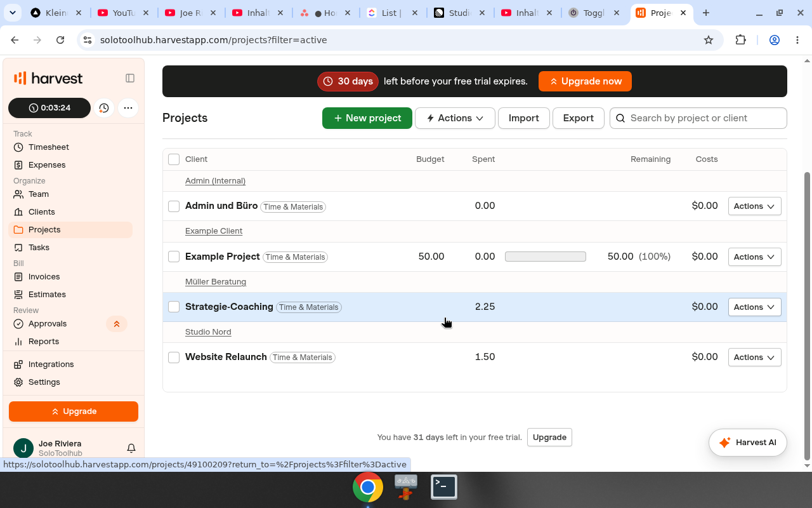Select the Strategie-Coaching checkbox
This screenshot has width=812, height=508.
coord(174,307)
